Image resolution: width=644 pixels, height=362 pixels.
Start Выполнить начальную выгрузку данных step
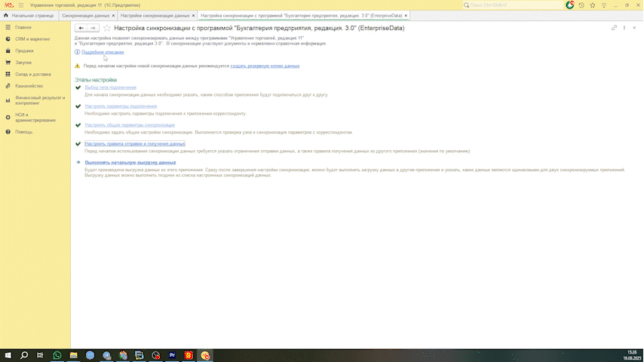click(x=130, y=162)
